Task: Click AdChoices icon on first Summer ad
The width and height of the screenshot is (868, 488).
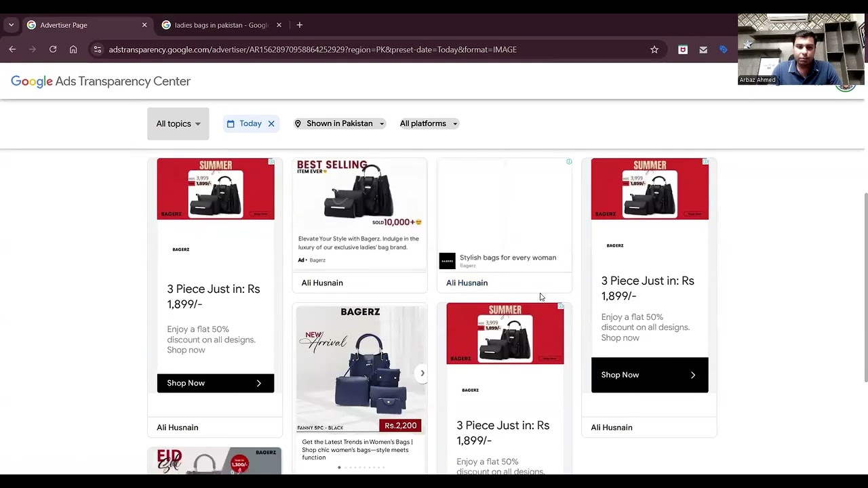Action: coord(271,161)
